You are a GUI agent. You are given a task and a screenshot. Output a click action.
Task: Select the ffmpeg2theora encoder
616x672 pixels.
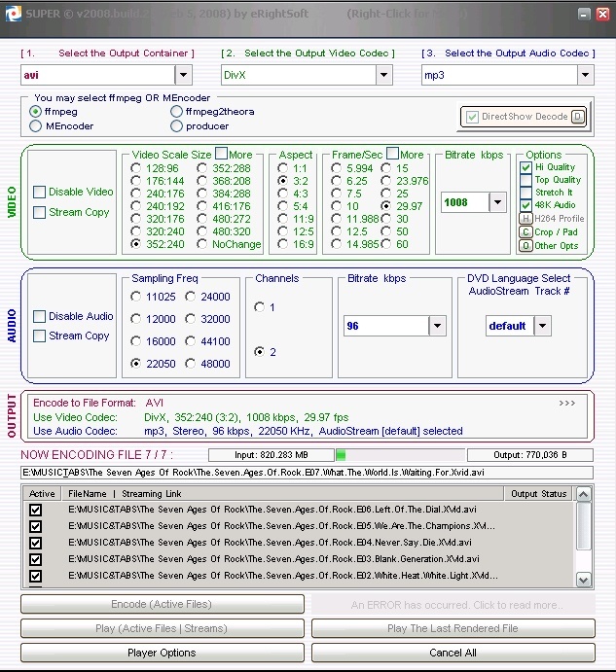pyautogui.click(x=176, y=112)
